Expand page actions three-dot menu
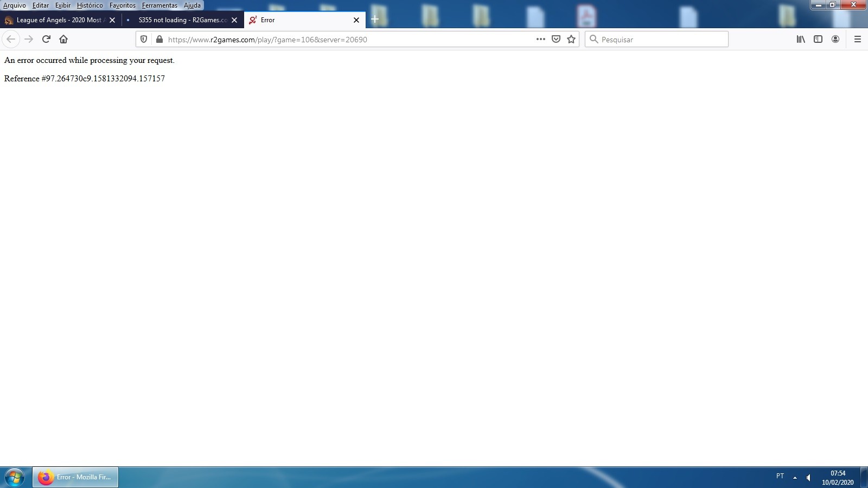Image resolution: width=868 pixels, height=488 pixels. click(x=540, y=39)
